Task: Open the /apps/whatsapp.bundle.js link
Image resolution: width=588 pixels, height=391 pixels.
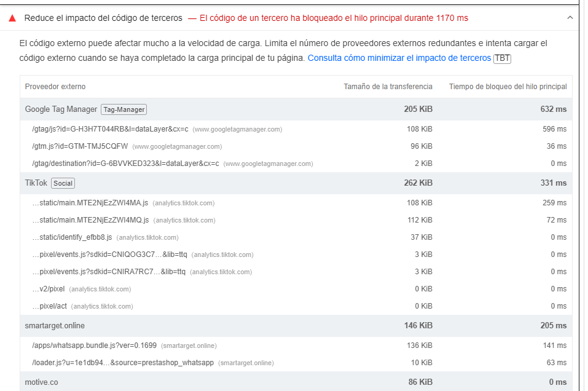Action: pos(94,346)
